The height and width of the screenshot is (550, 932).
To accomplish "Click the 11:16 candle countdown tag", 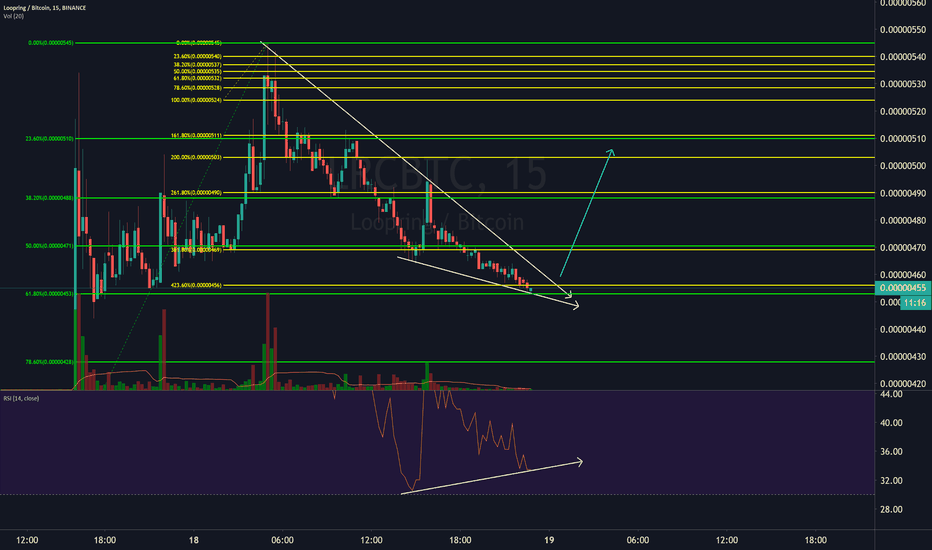I will tap(915, 303).
